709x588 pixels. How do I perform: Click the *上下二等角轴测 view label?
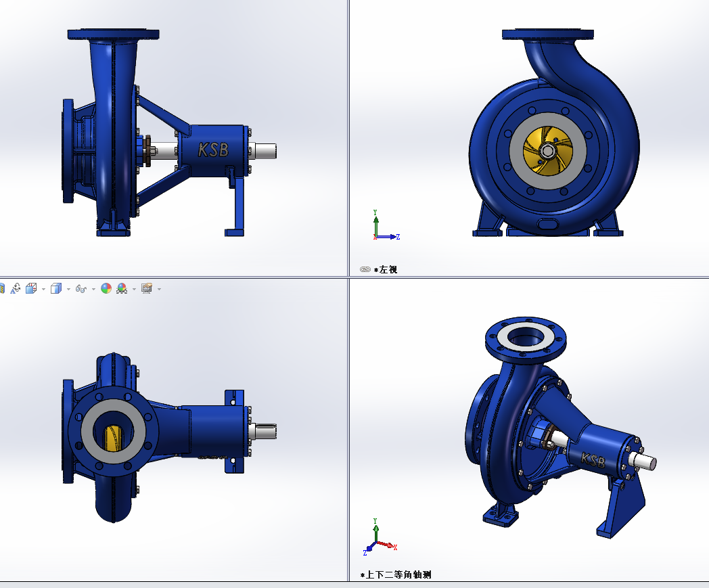(396, 575)
